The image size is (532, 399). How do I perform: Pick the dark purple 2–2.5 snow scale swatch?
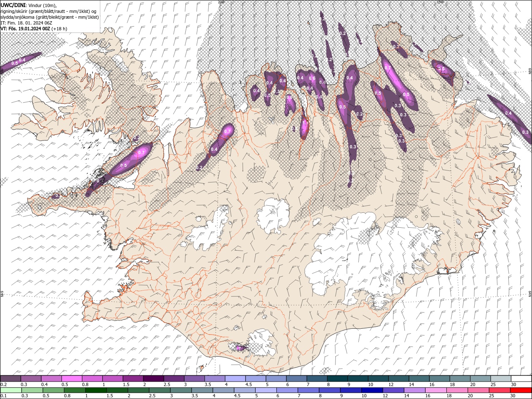[153, 379]
